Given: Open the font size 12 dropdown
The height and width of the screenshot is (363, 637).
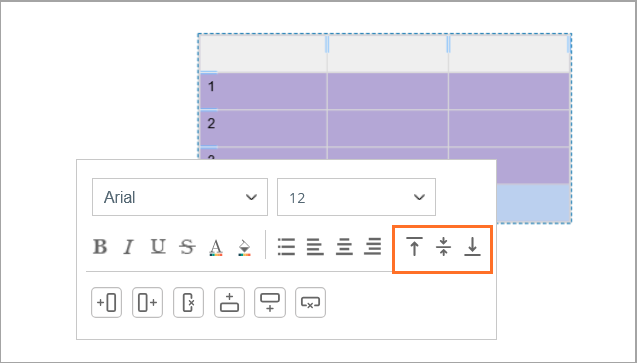Looking at the screenshot, I should [356, 197].
